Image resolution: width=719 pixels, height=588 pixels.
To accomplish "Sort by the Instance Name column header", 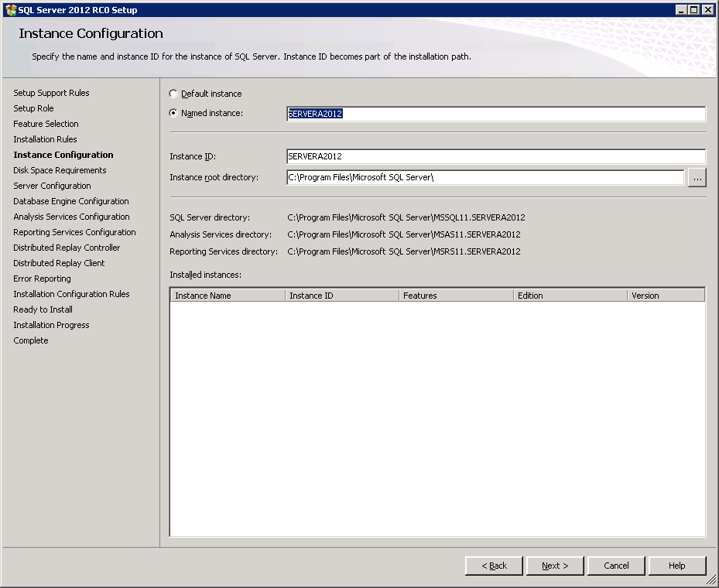I will coord(228,296).
